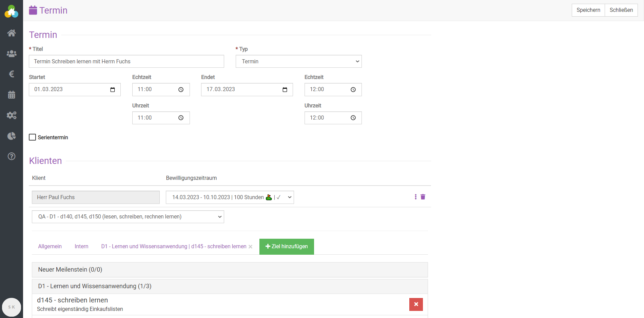644x318 pixels.
Task: Click the euro billing icon in sidebar
Action: pyautogui.click(x=12, y=74)
